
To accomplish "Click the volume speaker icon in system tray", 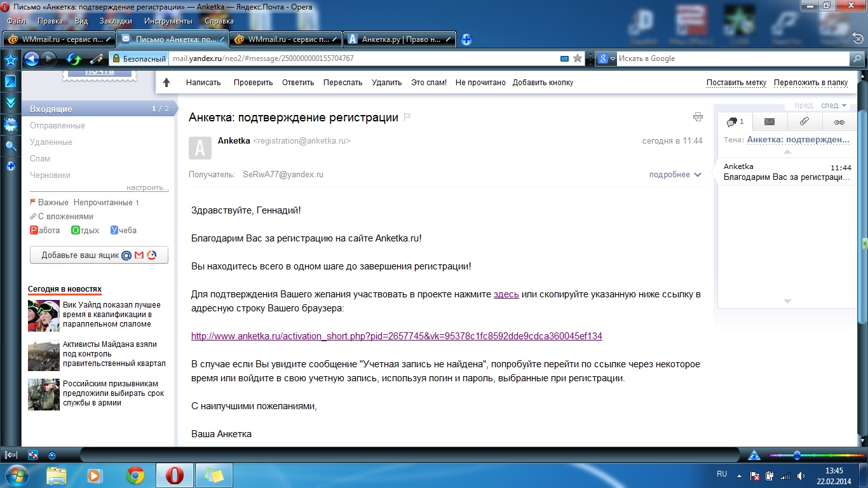I will point(802,475).
